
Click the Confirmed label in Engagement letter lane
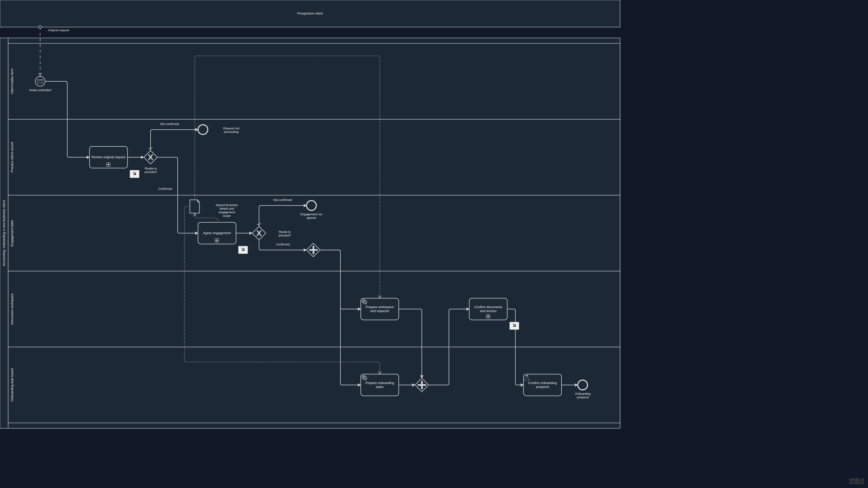point(283,245)
